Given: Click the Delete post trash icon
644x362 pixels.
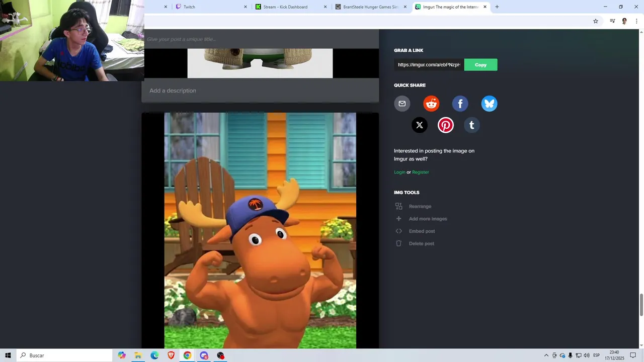Looking at the screenshot, I should click(x=398, y=243).
